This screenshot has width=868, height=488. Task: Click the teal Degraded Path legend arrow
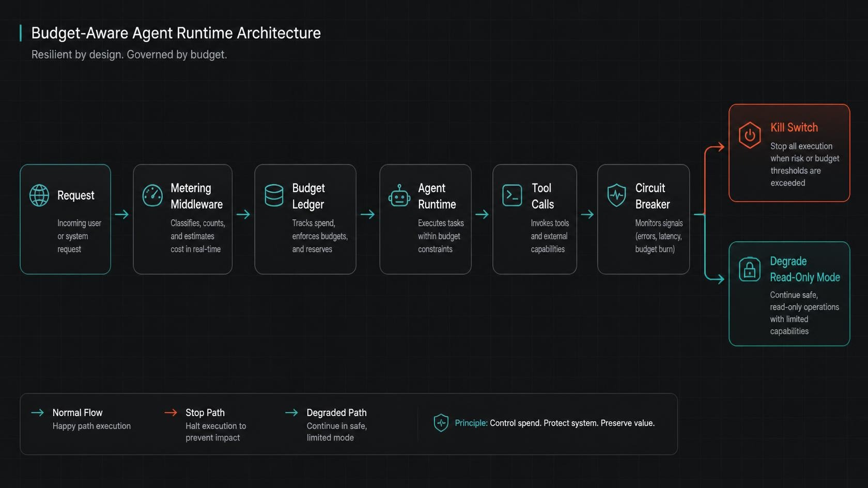tap(291, 413)
